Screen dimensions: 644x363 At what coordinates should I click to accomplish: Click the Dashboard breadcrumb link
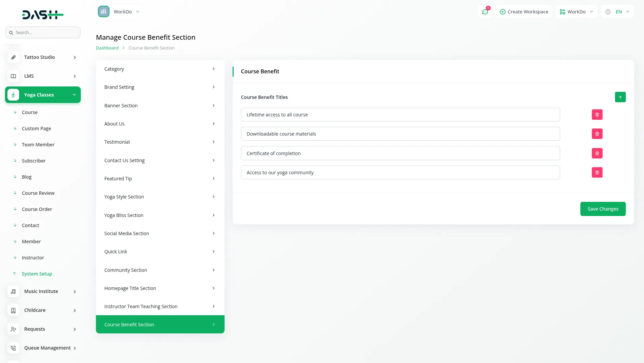coord(107,48)
